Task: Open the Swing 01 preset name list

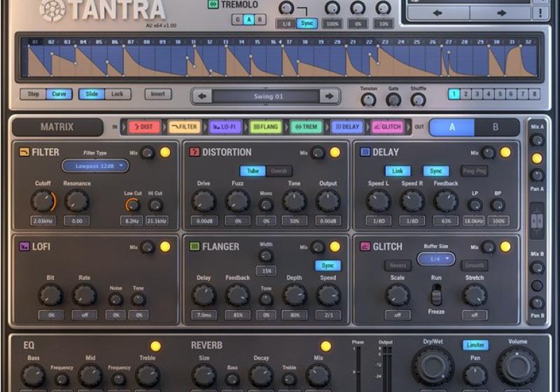Action: pyautogui.click(x=267, y=97)
